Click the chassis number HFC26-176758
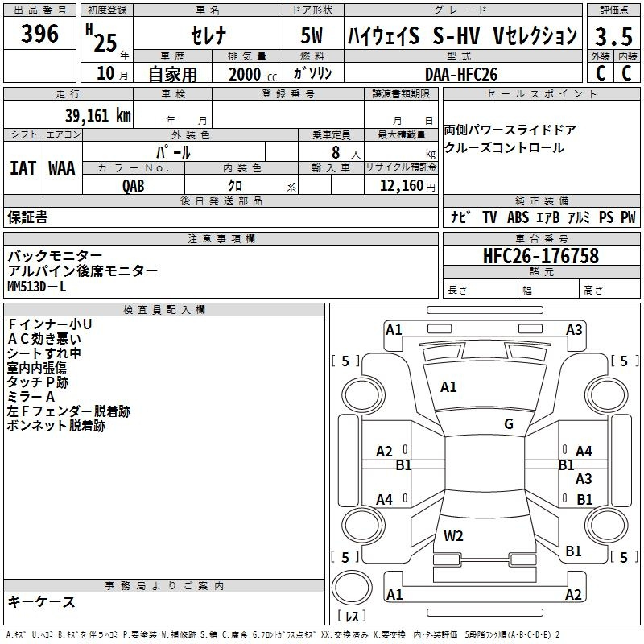The height and width of the screenshot is (644, 644). (x=541, y=256)
